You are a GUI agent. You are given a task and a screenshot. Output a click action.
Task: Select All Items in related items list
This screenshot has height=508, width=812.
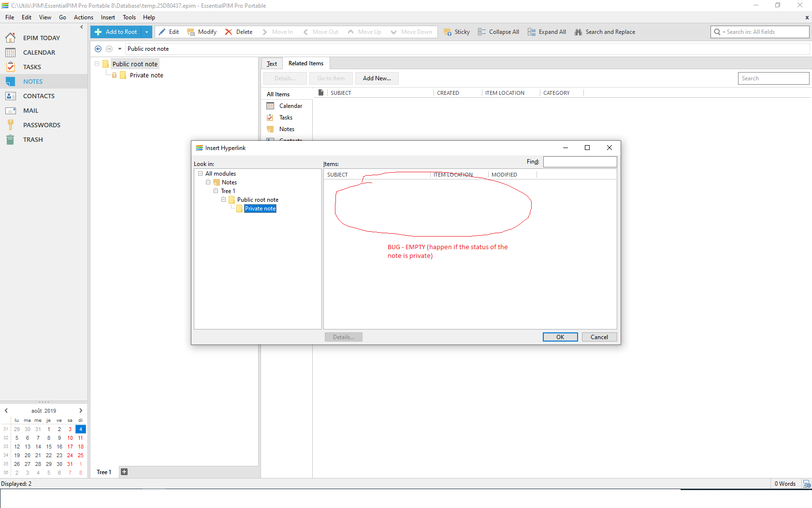point(278,94)
